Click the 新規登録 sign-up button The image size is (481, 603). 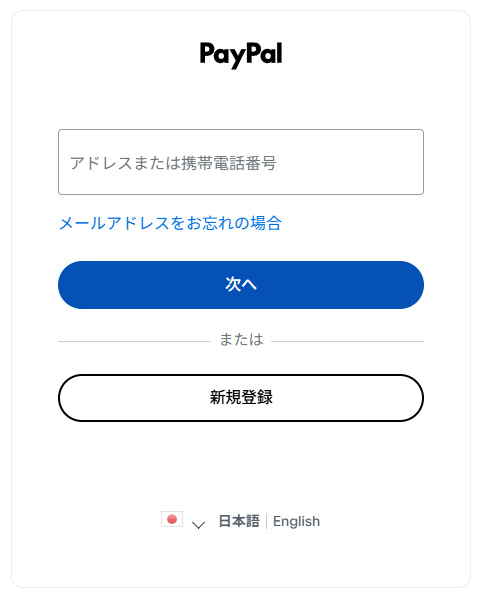pyautogui.click(x=241, y=398)
